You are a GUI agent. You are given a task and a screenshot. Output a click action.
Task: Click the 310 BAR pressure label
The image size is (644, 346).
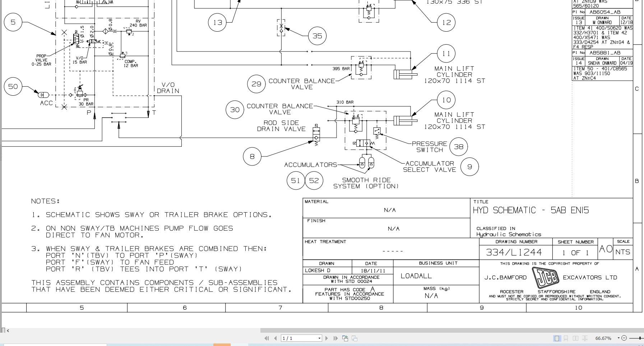345,102
